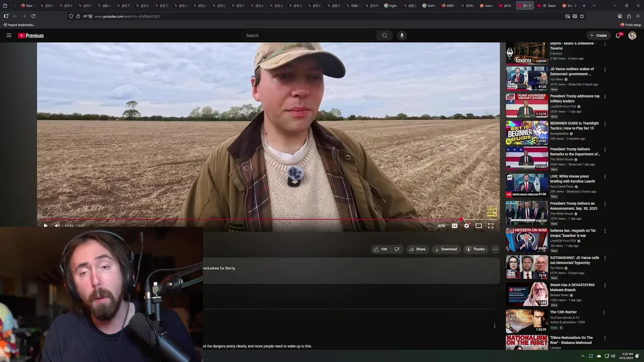Open options for Defense Sec. Hegseth video
This screenshot has height=362, width=644.
(x=605, y=231)
